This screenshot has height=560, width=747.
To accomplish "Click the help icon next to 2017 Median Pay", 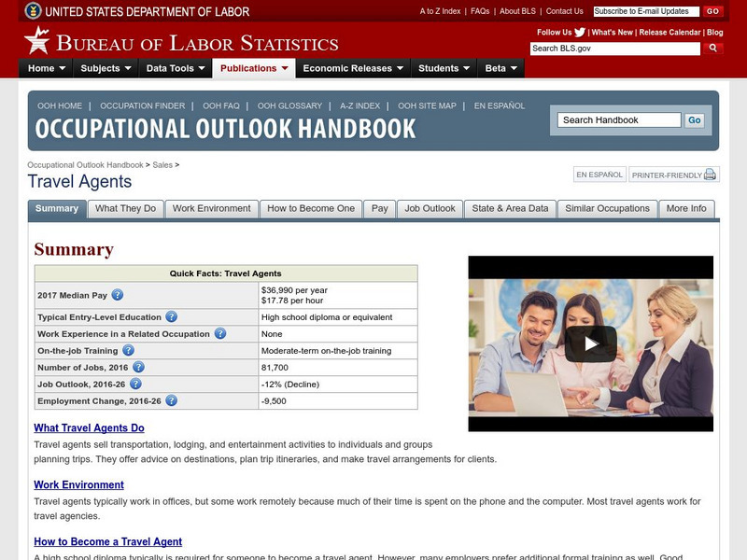I will coord(116,293).
